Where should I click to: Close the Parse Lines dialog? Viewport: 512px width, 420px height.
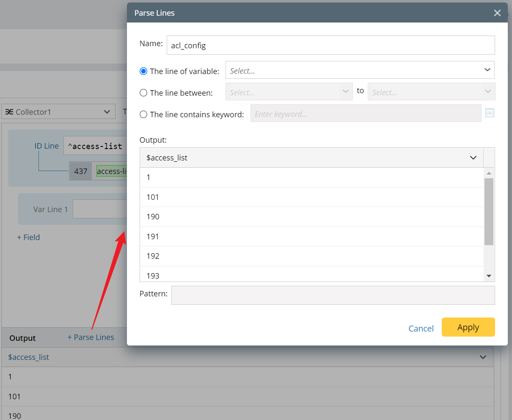click(x=497, y=13)
